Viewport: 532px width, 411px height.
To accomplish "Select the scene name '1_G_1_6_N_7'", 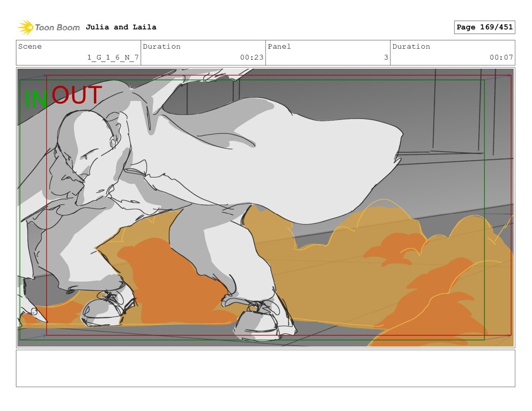I will click(x=113, y=57).
